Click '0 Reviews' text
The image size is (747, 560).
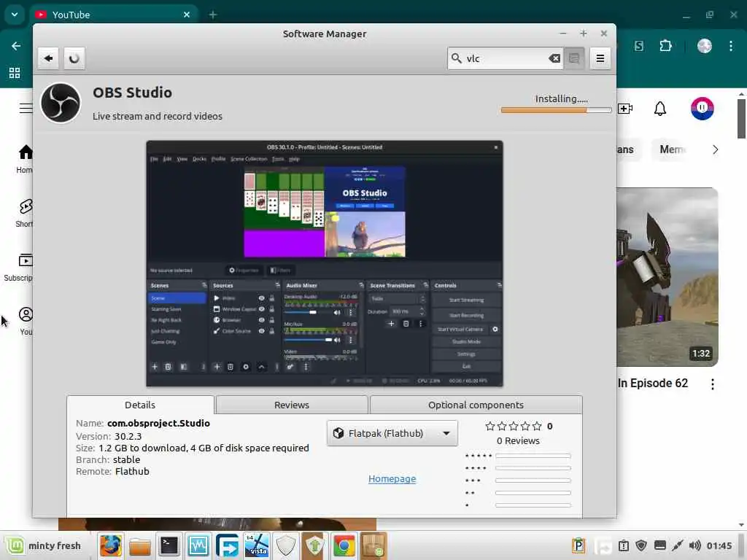click(x=519, y=440)
